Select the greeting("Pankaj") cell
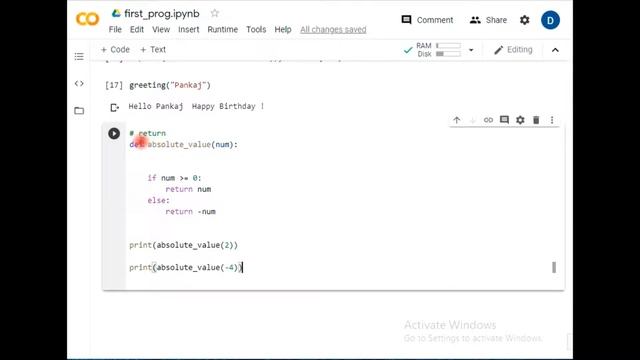The height and width of the screenshot is (360, 640). (170, 85)
